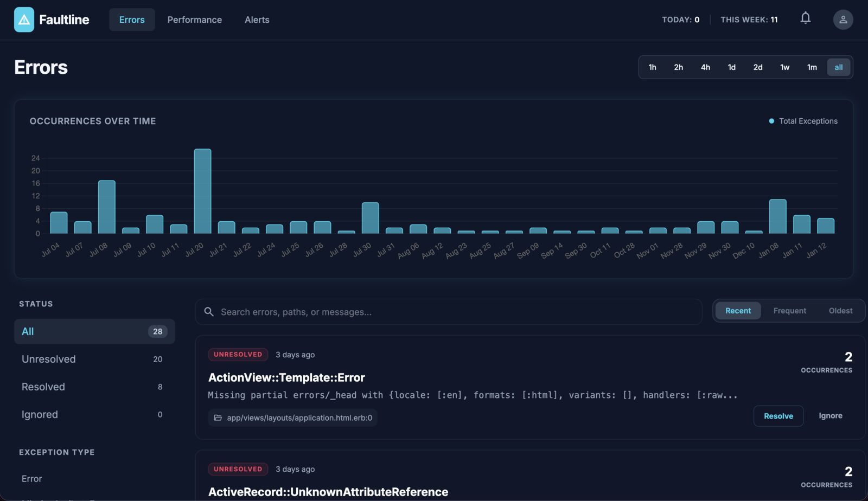Switch to the Alerts tab
868x501 pixels.
257,20
